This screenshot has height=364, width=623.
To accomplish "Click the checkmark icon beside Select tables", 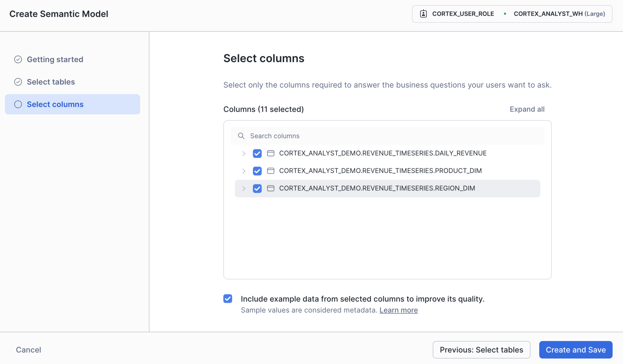I will click(18, 81).
